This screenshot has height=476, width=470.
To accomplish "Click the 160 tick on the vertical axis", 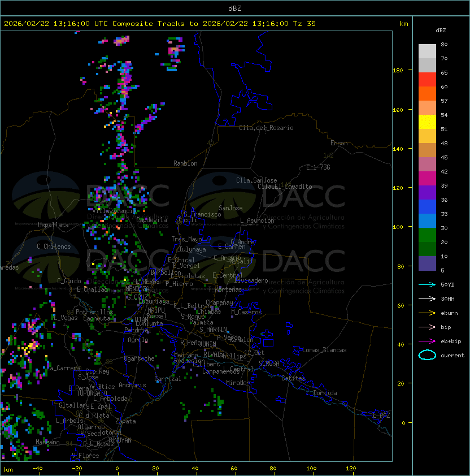I will coord(398,110).
